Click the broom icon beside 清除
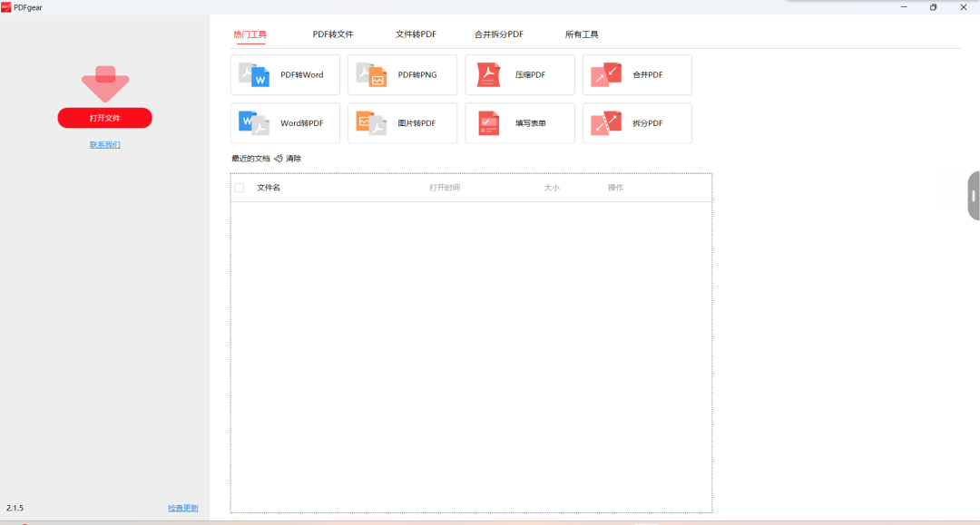 (279, 159)
